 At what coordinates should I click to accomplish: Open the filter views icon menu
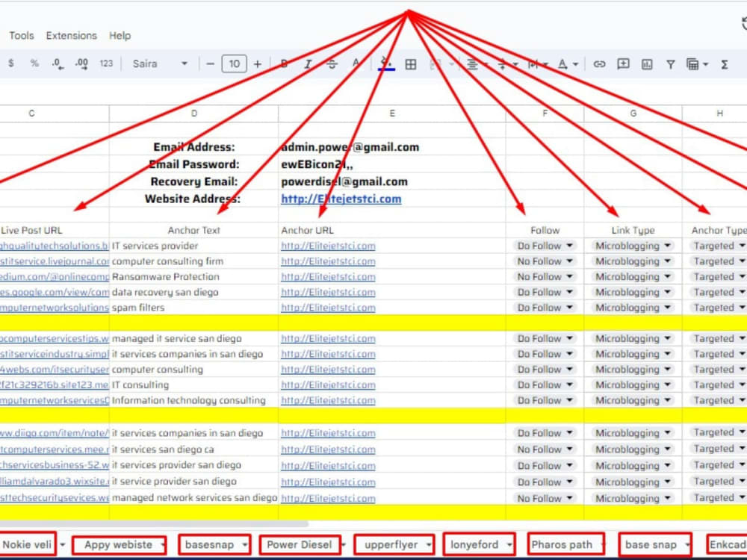(697, 63)
